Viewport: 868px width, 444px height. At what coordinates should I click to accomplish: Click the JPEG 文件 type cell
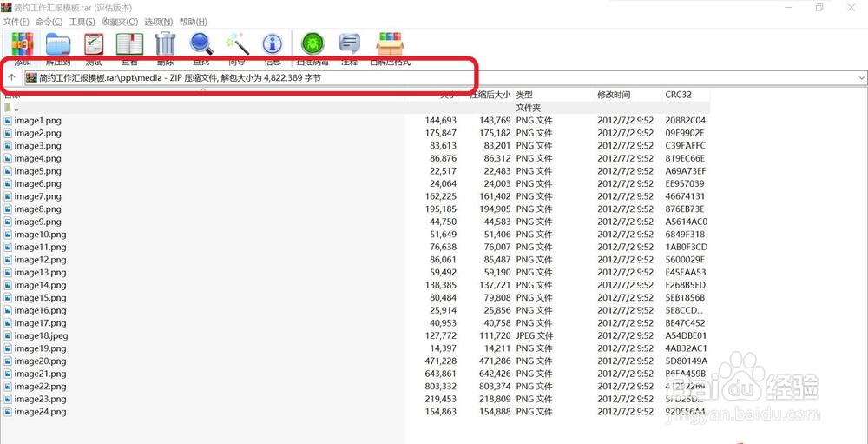click(535, 335)
